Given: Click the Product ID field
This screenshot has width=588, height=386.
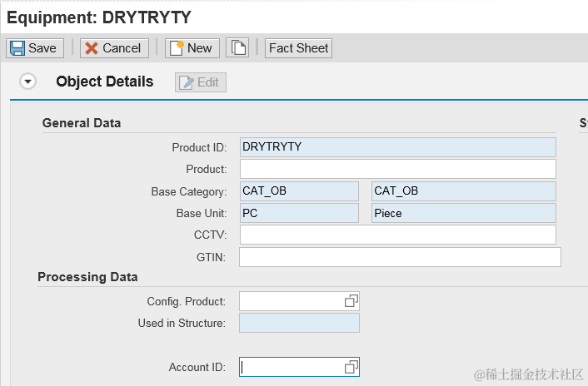Looking at the screenshot, I should pos(397,147).
